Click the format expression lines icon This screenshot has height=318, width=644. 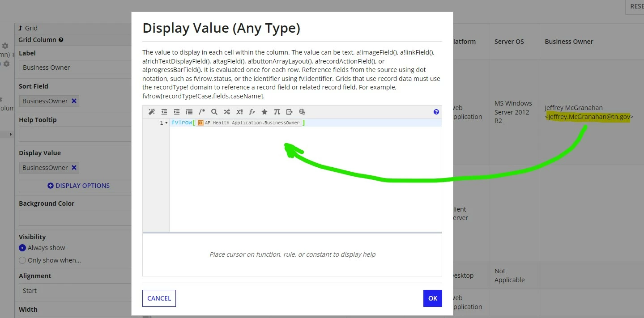pos(189,112)
